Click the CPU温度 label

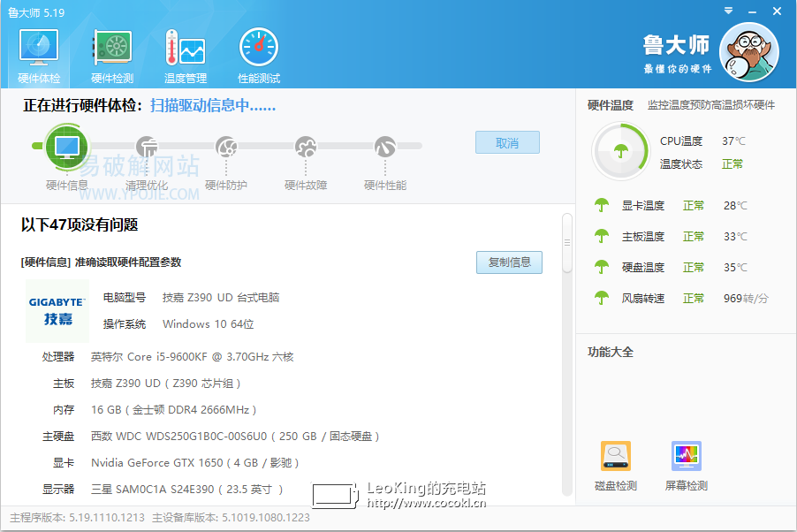coord(681,141)
